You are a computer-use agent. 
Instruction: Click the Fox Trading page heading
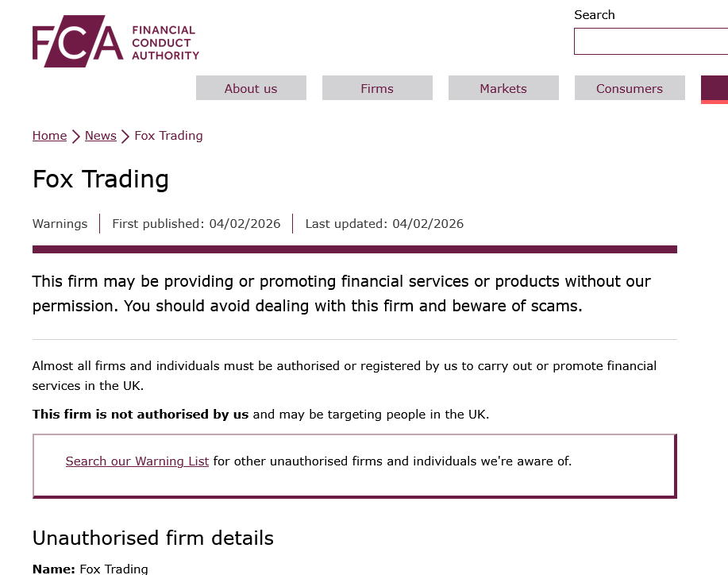coord(101,179)
